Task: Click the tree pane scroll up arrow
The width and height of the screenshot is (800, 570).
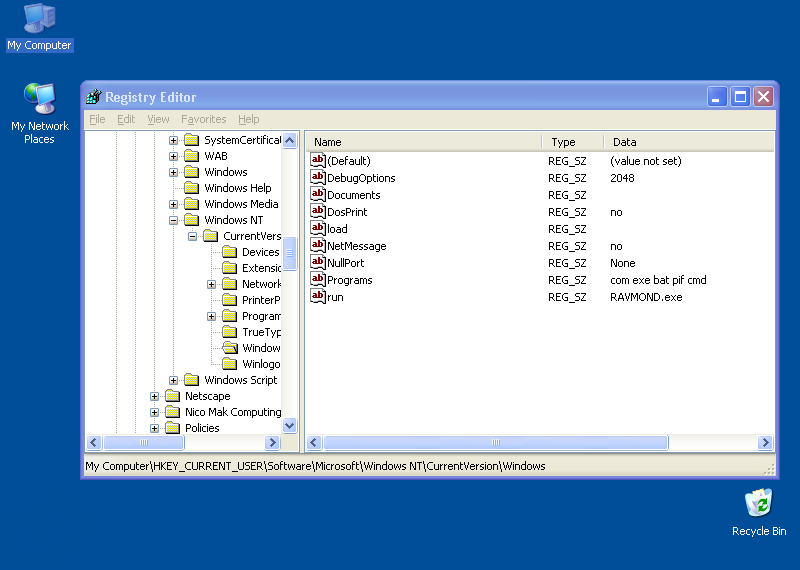Action: pos(289,140)
